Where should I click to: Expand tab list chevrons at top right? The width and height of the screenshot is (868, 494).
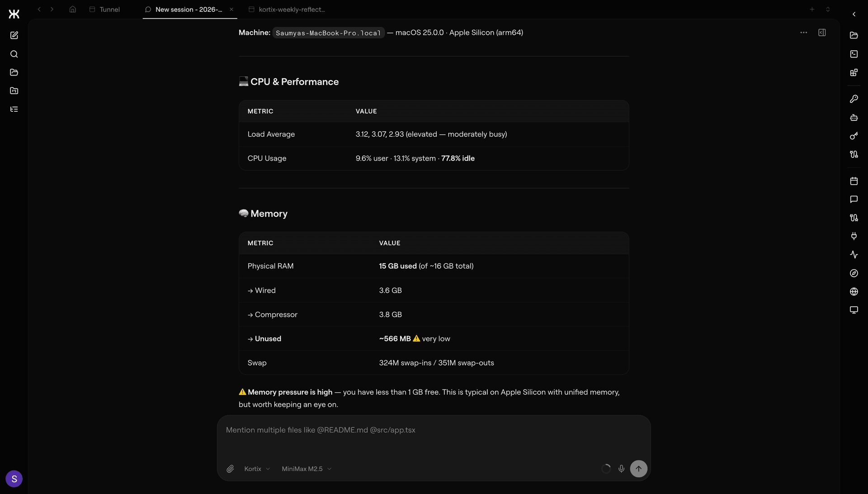pos(828,9)
